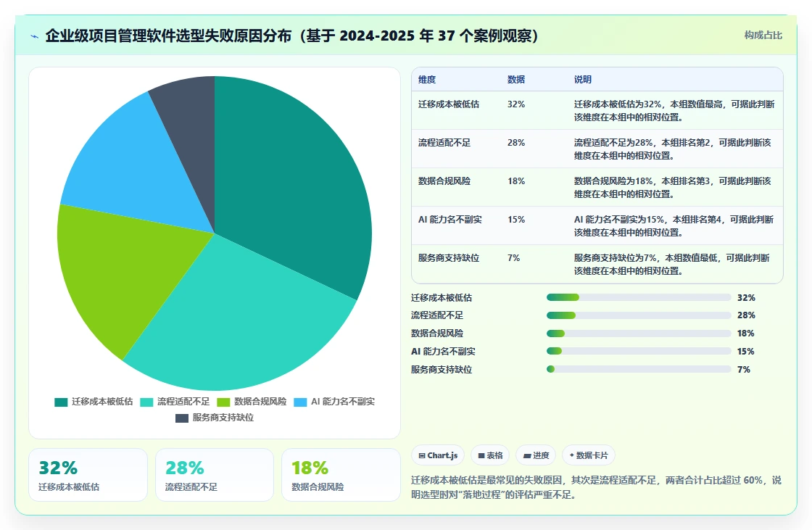Click 服务商支持缺位 legend label text
This screenshot has height=530, width=812.
click(x=223, y=418)
